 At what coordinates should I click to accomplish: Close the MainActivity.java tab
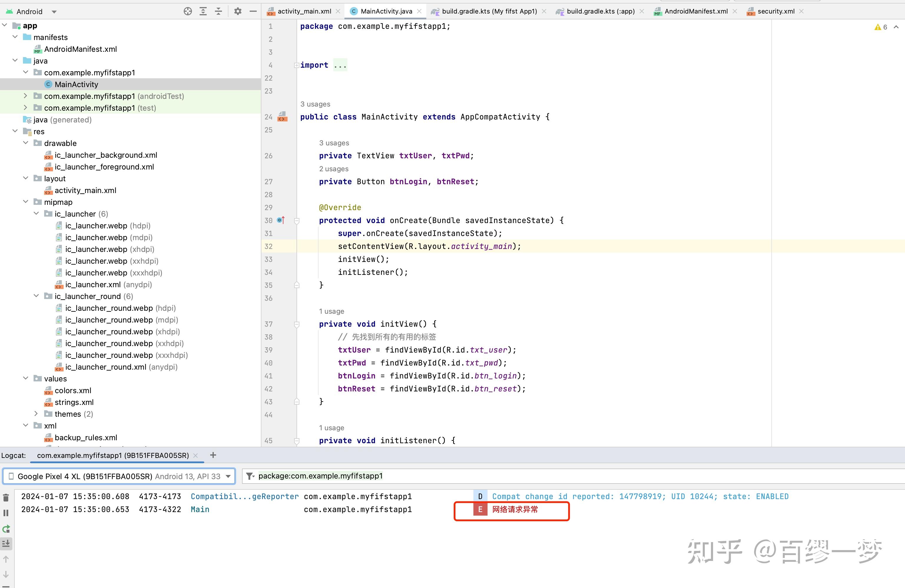[x=419, y=11]
